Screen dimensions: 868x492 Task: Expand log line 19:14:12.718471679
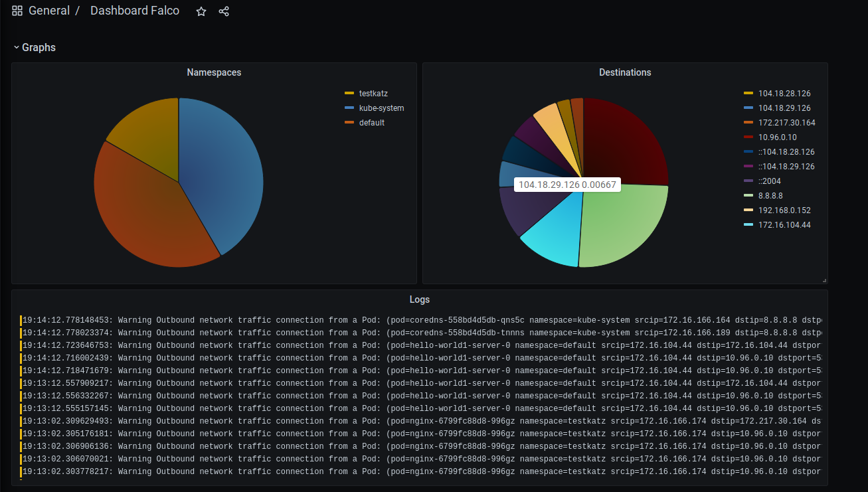coord(421,371)
